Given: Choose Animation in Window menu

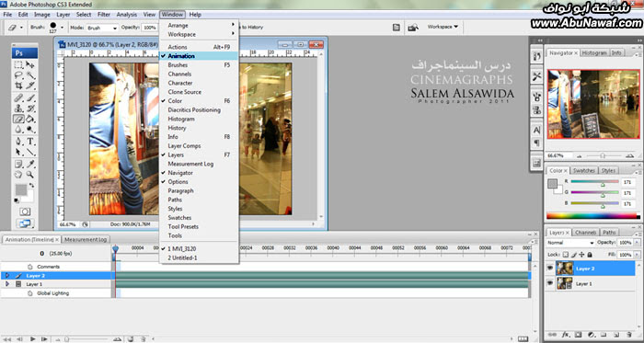Looking at the screenshot, I should 199,56.
